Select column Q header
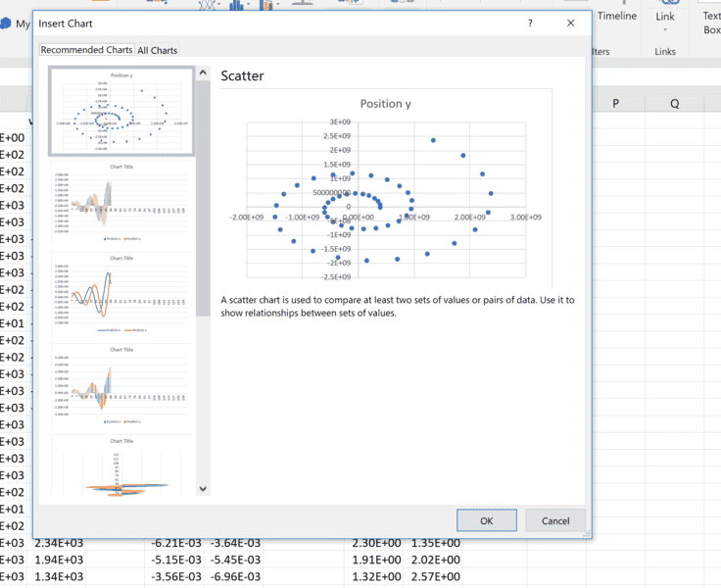 [675, 103]
